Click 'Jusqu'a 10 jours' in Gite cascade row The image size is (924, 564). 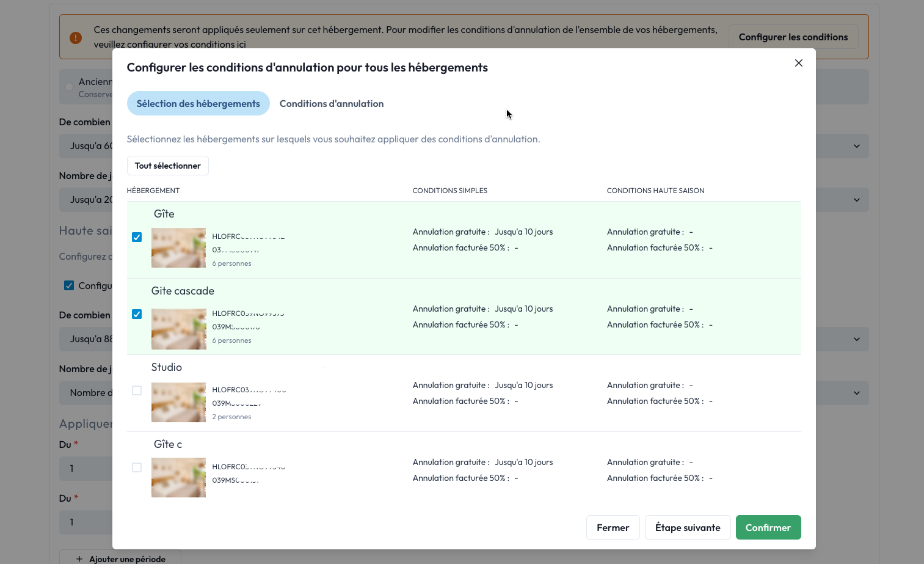pyautogui.click(x=524, y=309)
